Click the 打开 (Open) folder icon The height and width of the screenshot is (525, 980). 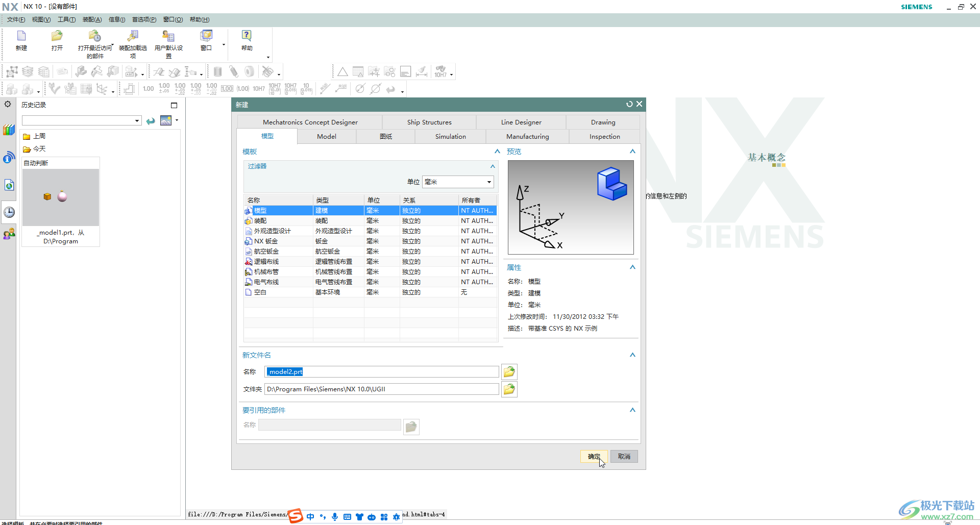point(57,36)
